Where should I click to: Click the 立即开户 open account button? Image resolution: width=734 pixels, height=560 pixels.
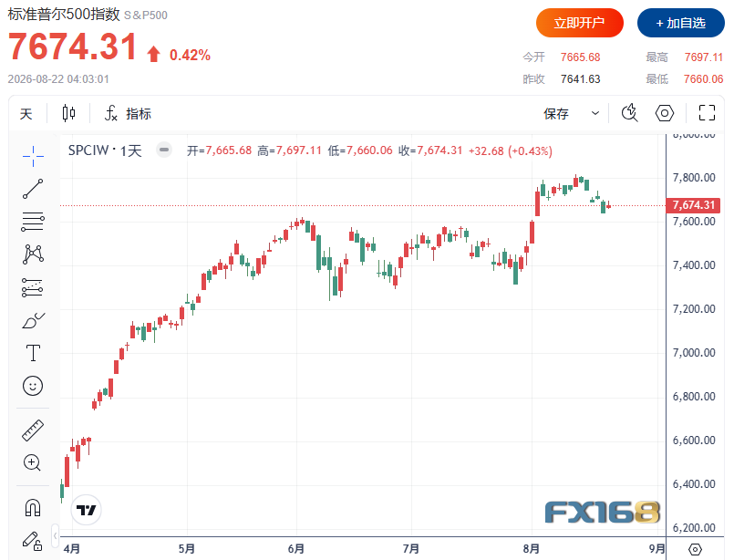pyautogui.click(x=580, y=23)
